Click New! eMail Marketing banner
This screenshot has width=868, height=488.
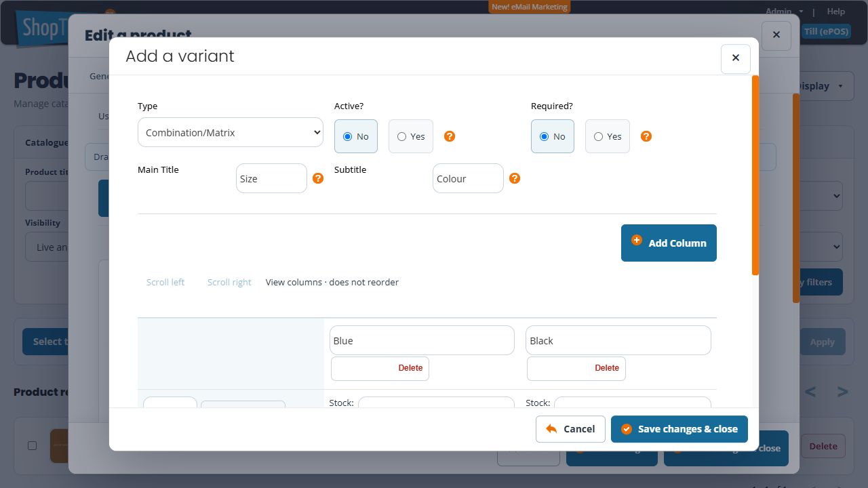[530, 7]
